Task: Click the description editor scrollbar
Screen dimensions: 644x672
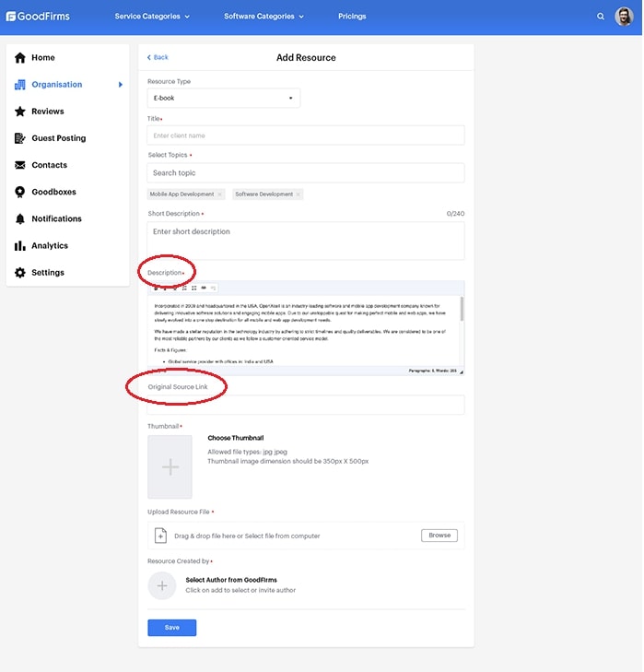Action: [x=462, y=309]
